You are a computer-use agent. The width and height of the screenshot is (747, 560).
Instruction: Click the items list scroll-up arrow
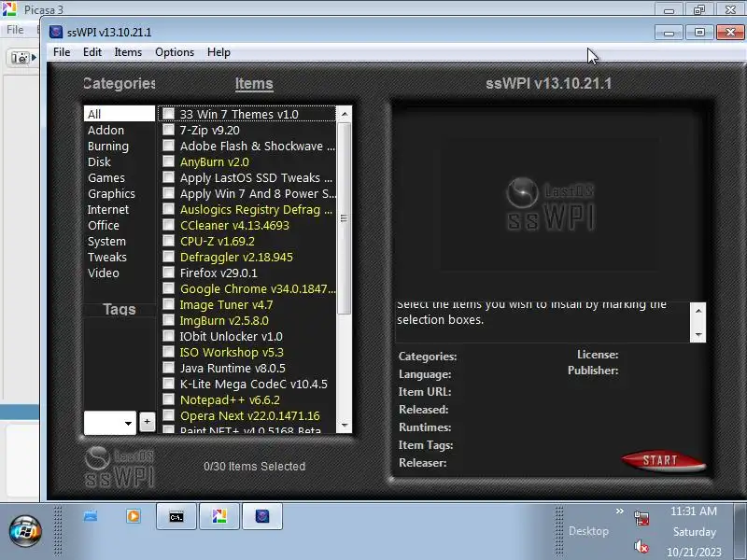(x=344, y=114)
